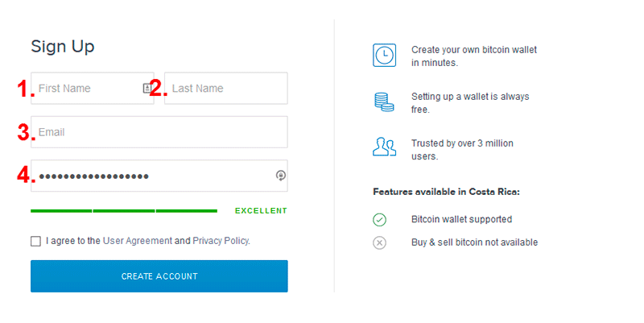Click the two-users trusted icon
Viewport: 644px width, 323px height.
pyautogui.click(x=384, y=147)
